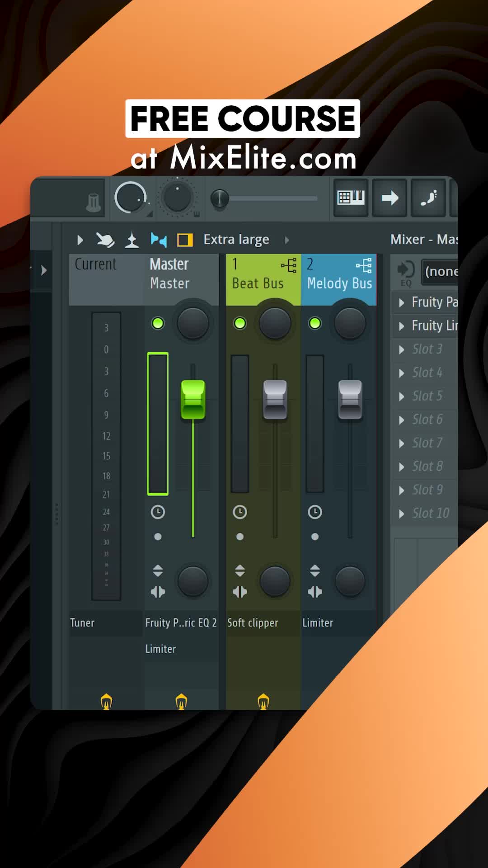The height and width of the screenshot is (868, 488).
Task: Click the Melody Bus volume fader
Action: [350, 400]
